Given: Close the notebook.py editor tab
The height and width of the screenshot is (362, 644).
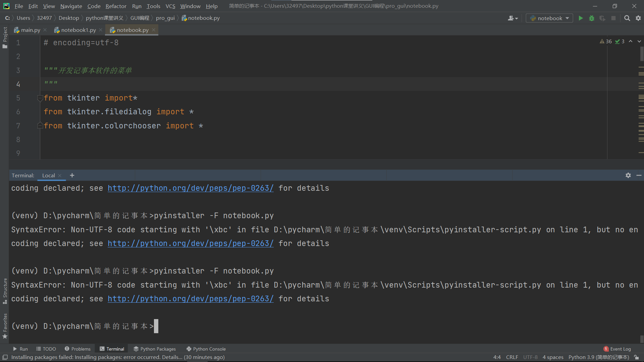Looking at the screenshot, I should (x=154, y=30).
